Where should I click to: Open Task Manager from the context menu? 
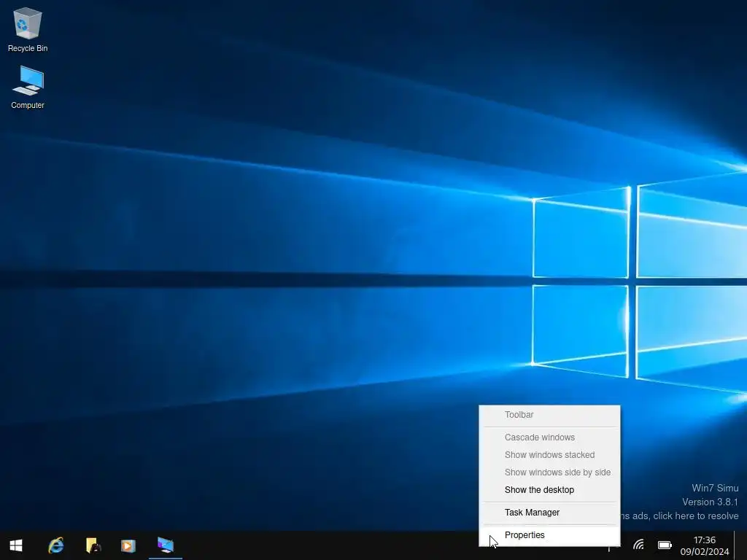549,513
